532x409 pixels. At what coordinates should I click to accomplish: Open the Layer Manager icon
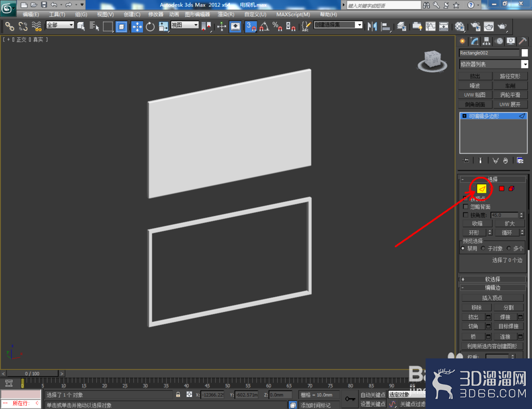(x=402, y=26)
